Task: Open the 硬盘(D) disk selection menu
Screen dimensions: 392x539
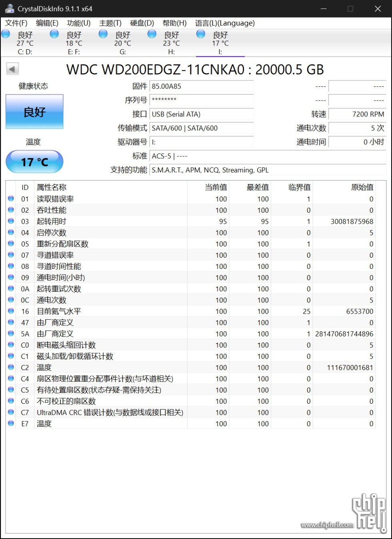Action: (x=141, y=23)
